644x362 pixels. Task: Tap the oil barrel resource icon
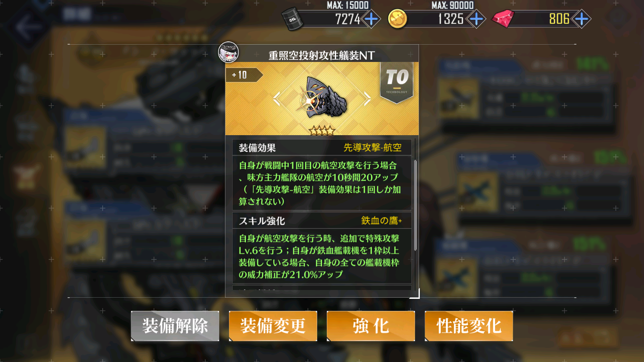tap(292, 19)
